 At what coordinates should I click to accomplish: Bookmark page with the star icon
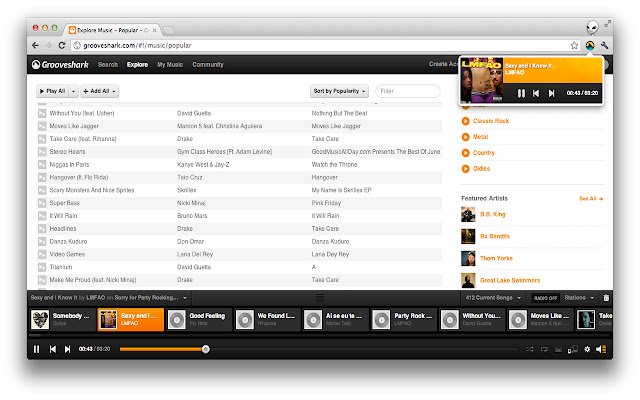574,45
